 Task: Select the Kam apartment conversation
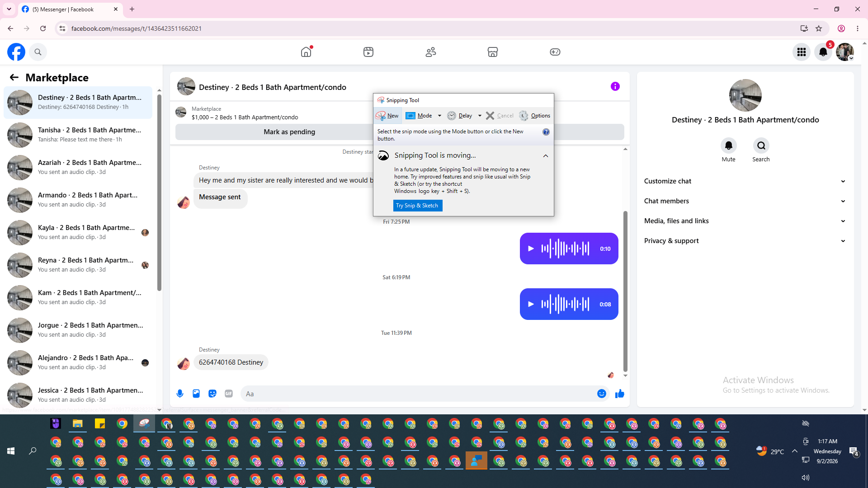[x=78, y=297]
